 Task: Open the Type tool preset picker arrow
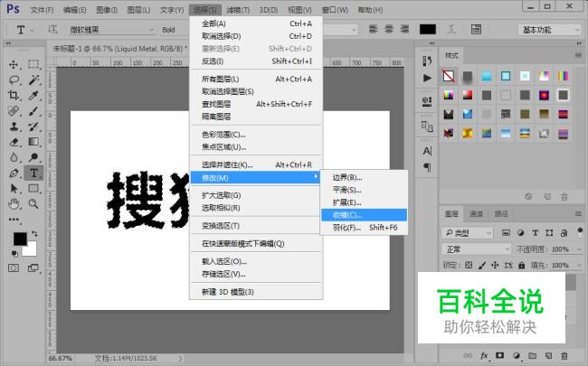[x=32, y=30]
